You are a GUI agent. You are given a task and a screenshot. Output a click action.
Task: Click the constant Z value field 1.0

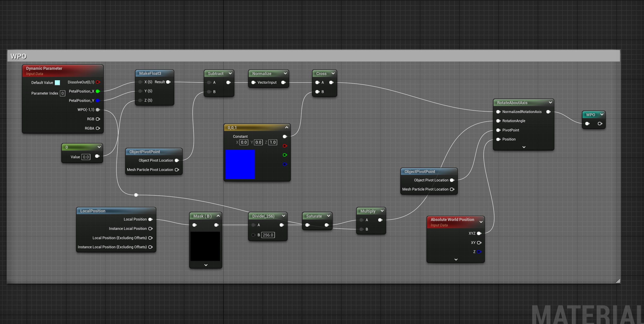coord(273,142)
